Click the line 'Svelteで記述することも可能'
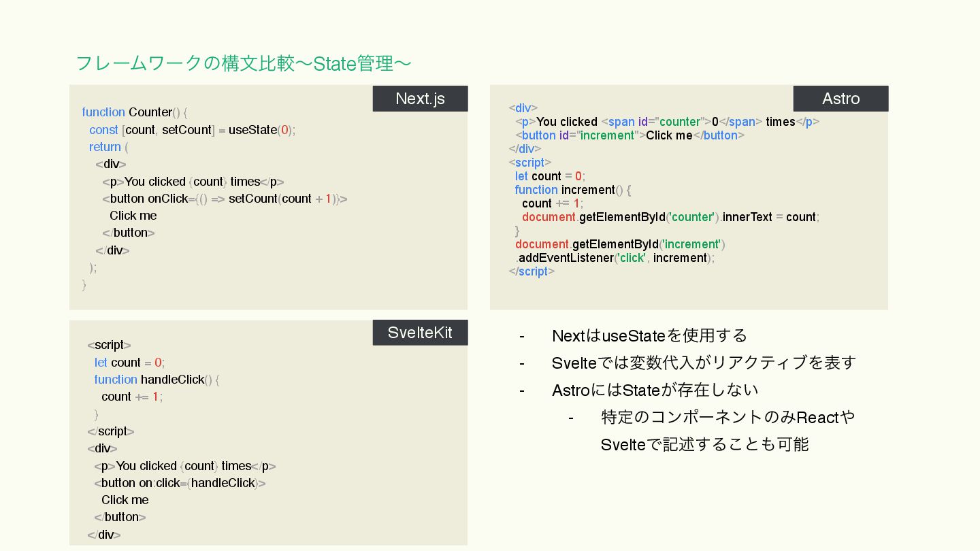This screenshot has width=980, height=551. 705,444
